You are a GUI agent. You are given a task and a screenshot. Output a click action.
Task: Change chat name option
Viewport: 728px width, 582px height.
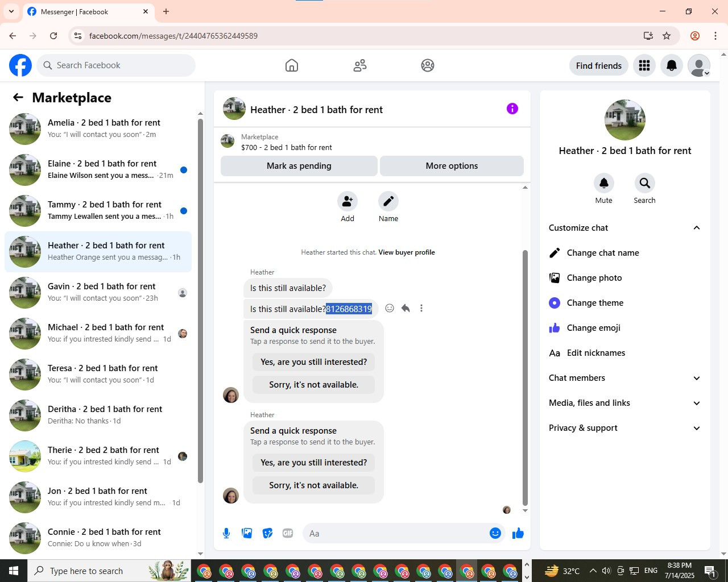[625, 253]
